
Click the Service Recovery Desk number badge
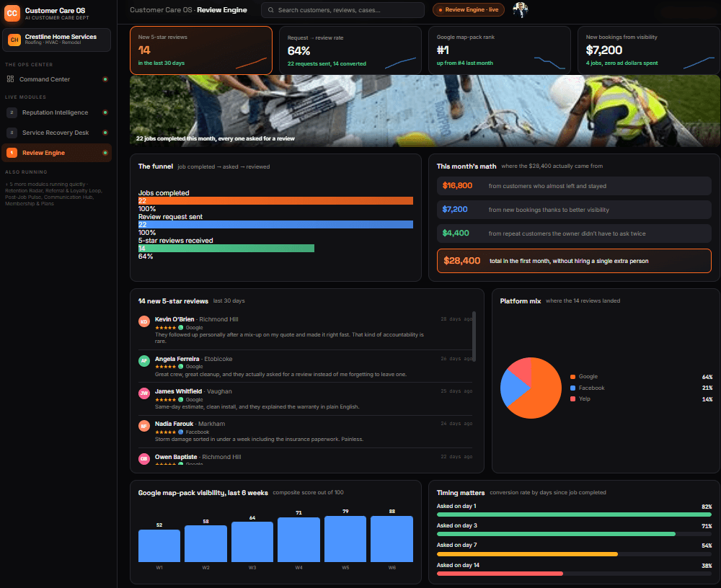[x=12, y=133]
